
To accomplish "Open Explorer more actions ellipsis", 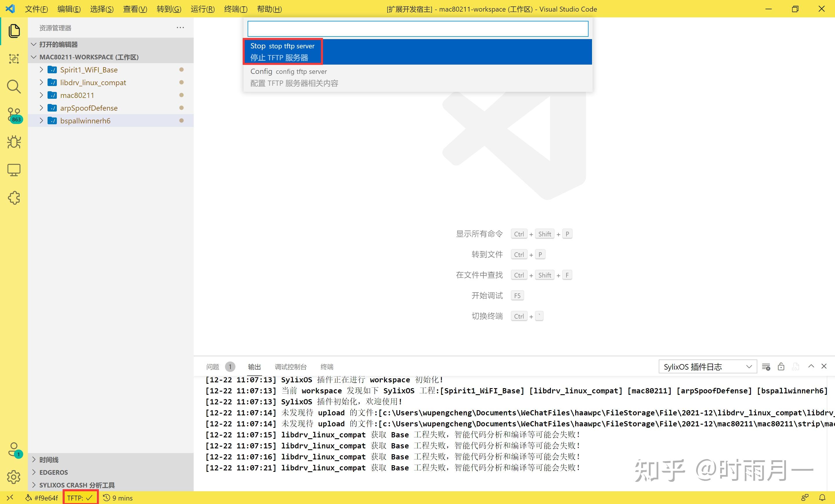I will pyautogui.click(x=180, y=28).
